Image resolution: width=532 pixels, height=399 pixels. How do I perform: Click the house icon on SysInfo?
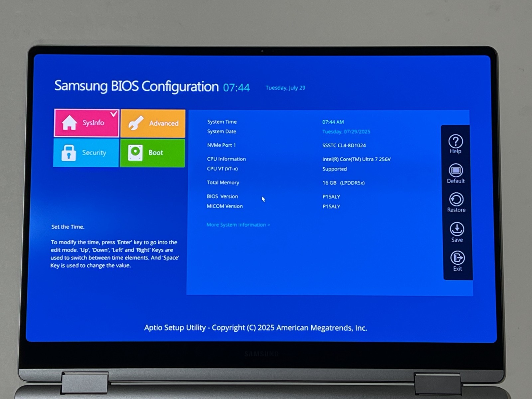[x=69, y=123]
